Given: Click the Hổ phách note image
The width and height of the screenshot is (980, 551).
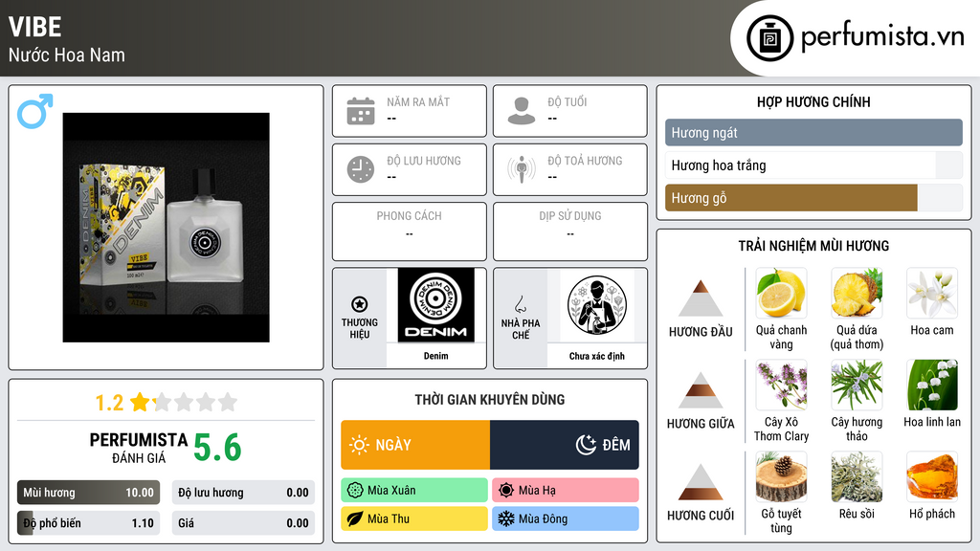Looking at the screenshot, I should (932, 476).
